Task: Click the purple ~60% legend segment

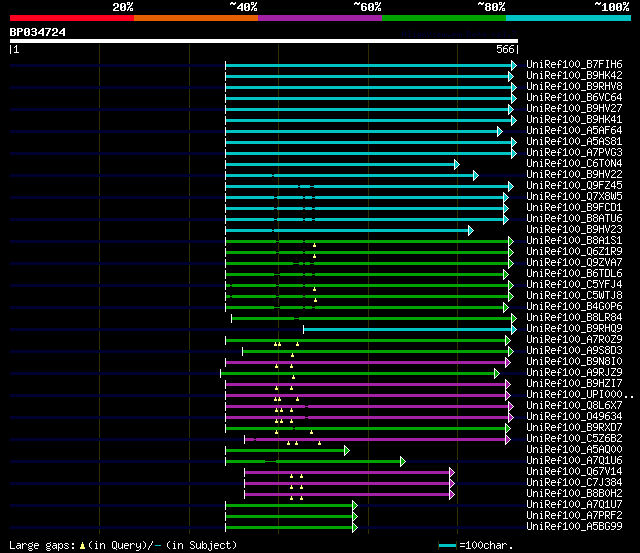Action: [x=320, y=18]
